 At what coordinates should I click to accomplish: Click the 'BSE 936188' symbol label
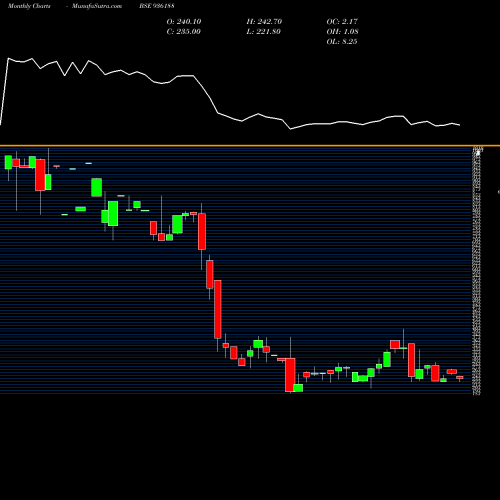[x=157, y=6]
